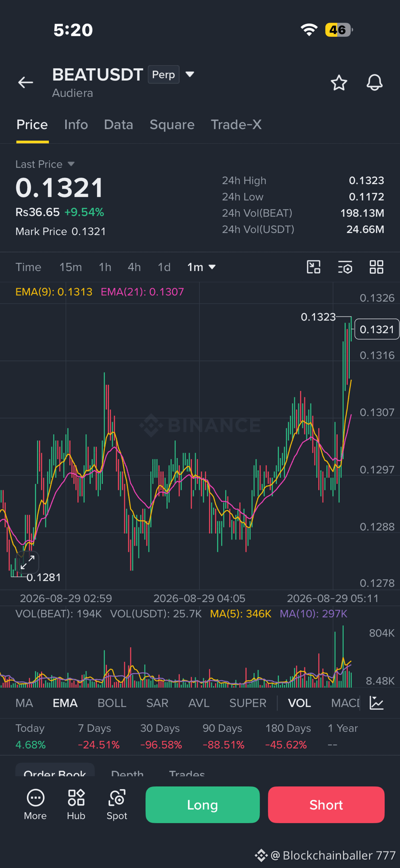
Task: Tap the 1 Year performance column
Action: 343,737
